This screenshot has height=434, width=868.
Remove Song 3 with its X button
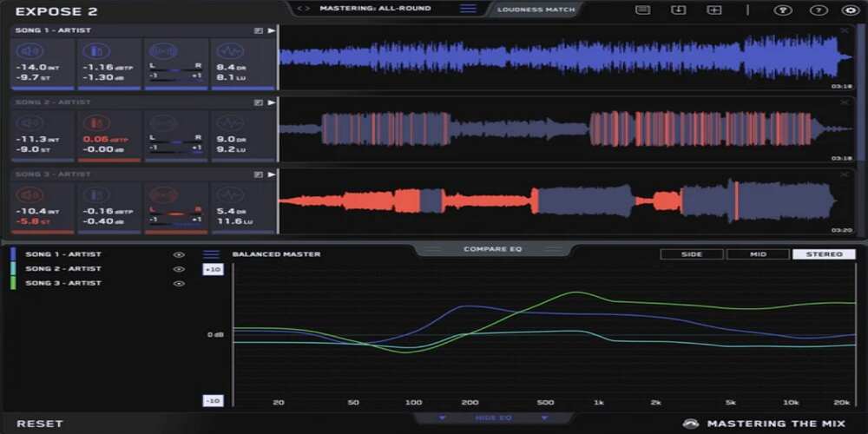click(x=845, y=174)
